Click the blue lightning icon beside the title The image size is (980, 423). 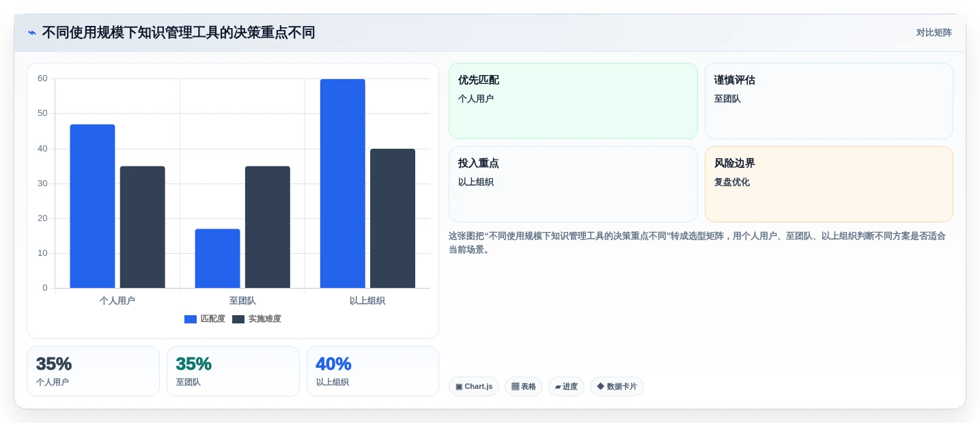[32, 33]
